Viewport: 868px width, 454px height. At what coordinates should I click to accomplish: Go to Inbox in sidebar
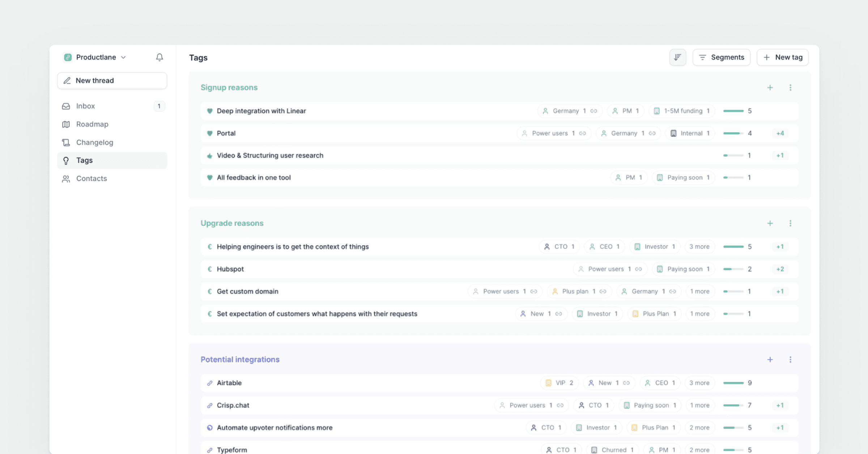point(85,106)
